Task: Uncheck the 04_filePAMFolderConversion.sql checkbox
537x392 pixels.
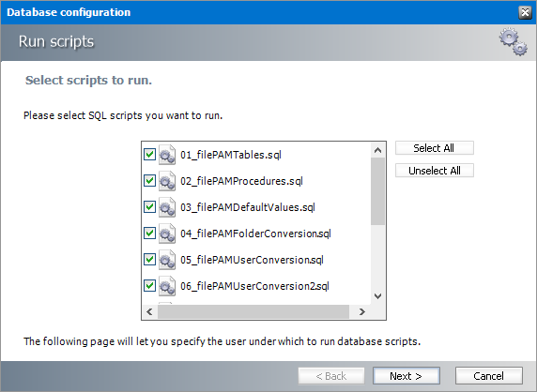Action: pos(149,234)
